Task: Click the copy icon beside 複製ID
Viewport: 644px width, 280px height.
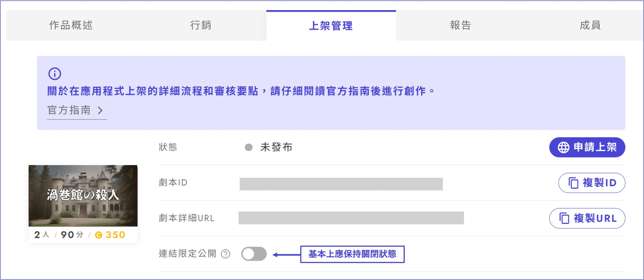Action: pyautogui.click(x=573, y=183)
